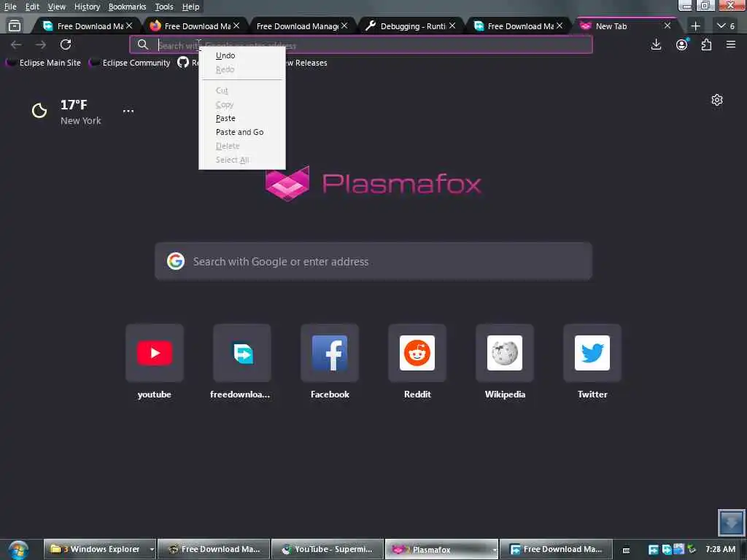Switch to YouTube - Supermi... taskbar window
Screen dimensions: 747x560
point(328,549)
